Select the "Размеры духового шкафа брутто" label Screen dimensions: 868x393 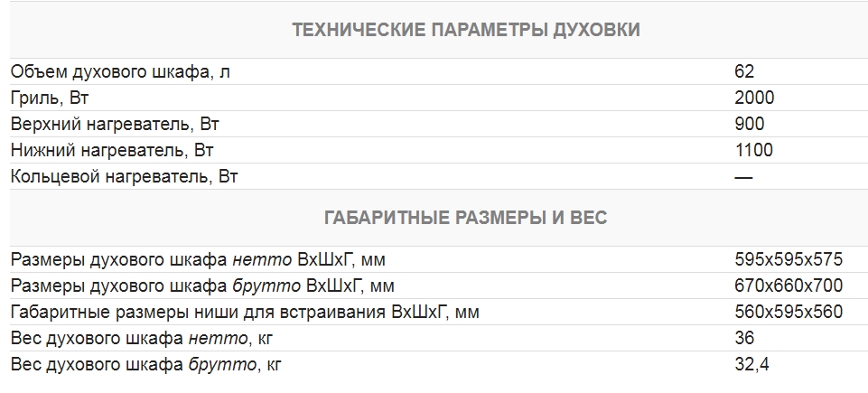click(202, 286)
